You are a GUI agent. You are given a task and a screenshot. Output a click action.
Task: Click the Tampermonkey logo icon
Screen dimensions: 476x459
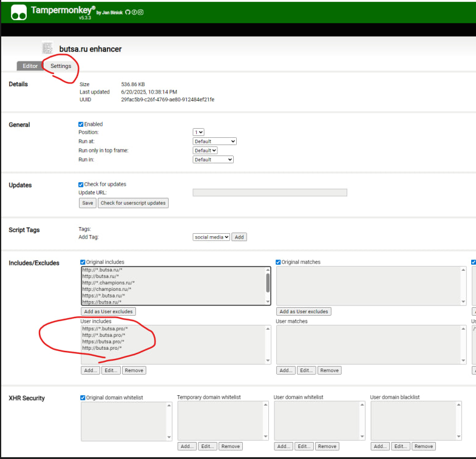19,12
